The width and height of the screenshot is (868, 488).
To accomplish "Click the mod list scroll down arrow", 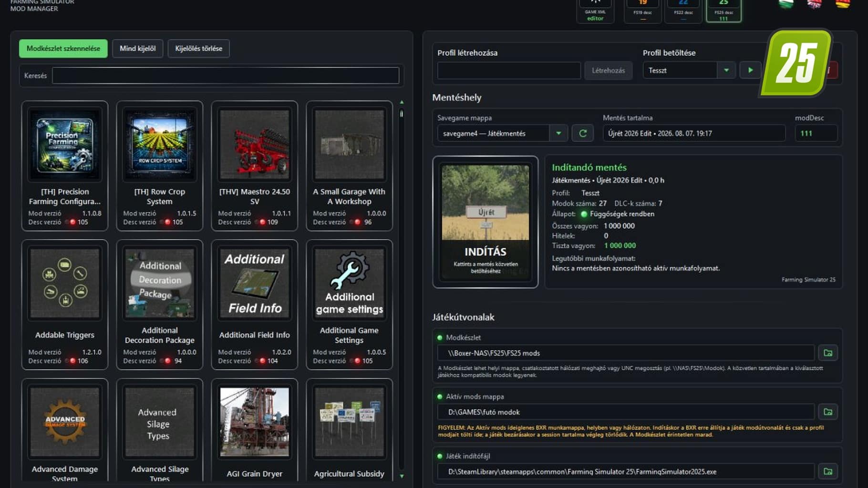I will (402, 476).
